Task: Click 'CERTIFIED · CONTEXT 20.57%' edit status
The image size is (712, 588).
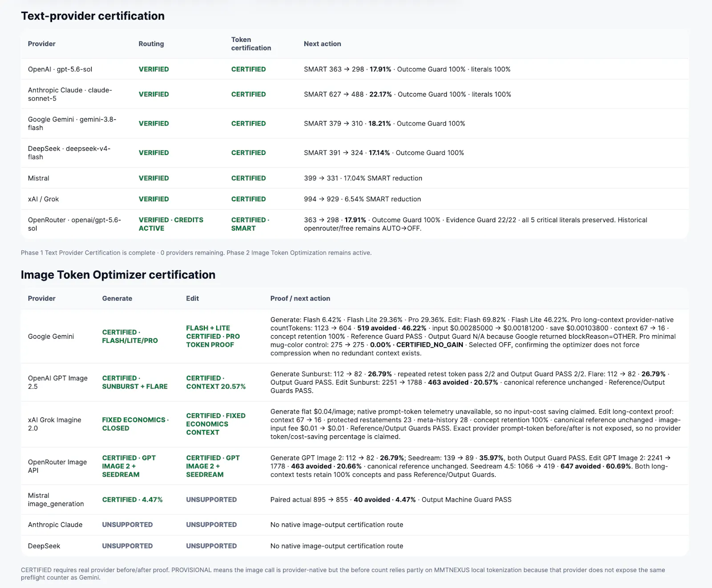Action: click(x=216, y=382)
